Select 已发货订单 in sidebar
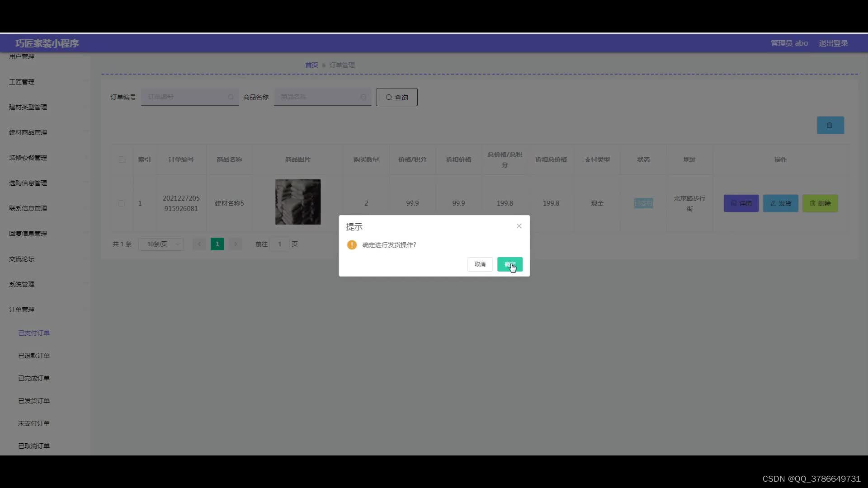 point(34,401)
